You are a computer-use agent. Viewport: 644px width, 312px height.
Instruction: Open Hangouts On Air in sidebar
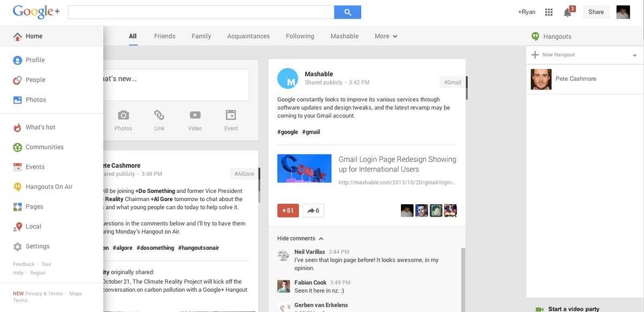click(48, 187)
